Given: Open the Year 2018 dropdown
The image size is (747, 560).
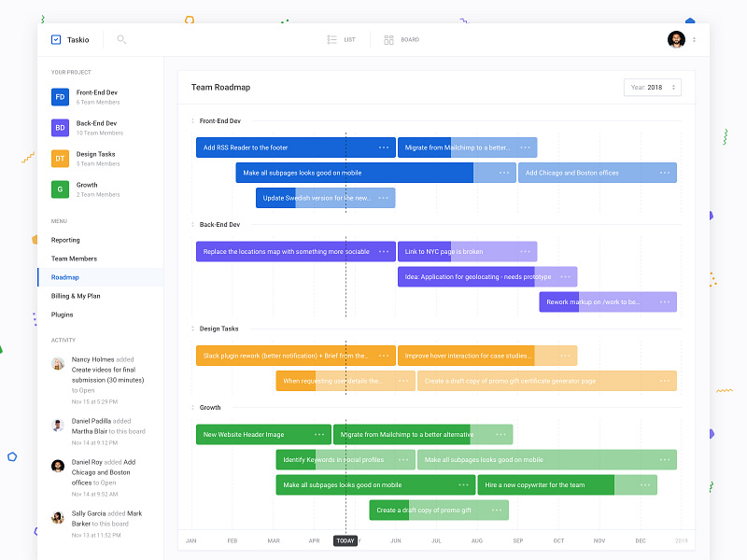Looking at the screenshot, I should (x=652, y=86).
